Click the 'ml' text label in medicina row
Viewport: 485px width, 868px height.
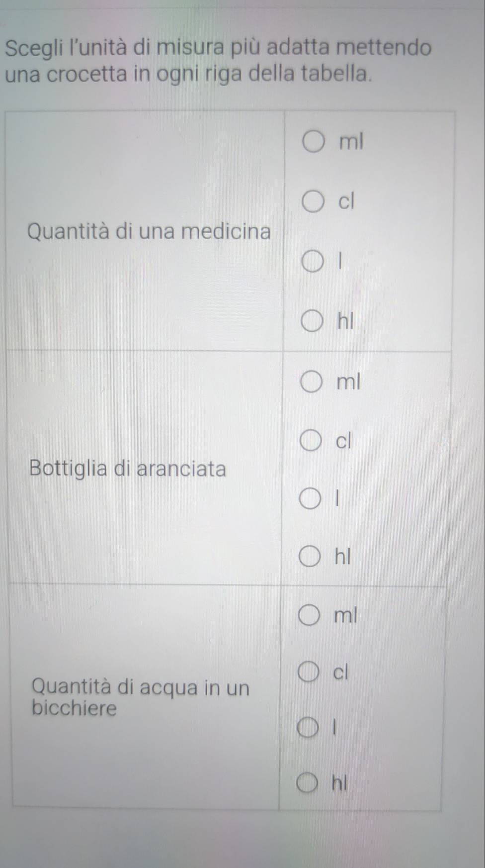[x=351, y=142]
